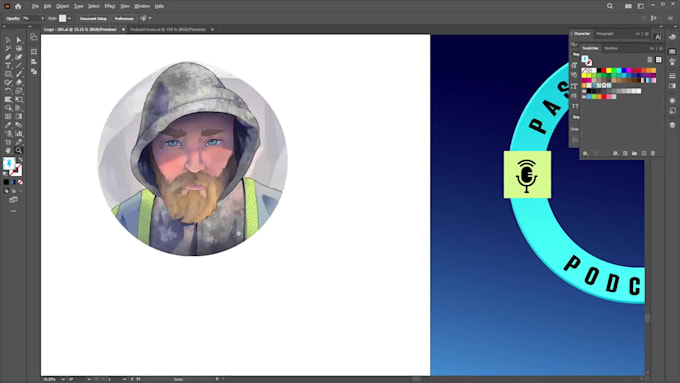Click the Preferences button
This screenshot has height=383, width=680.
click(124, 19)
